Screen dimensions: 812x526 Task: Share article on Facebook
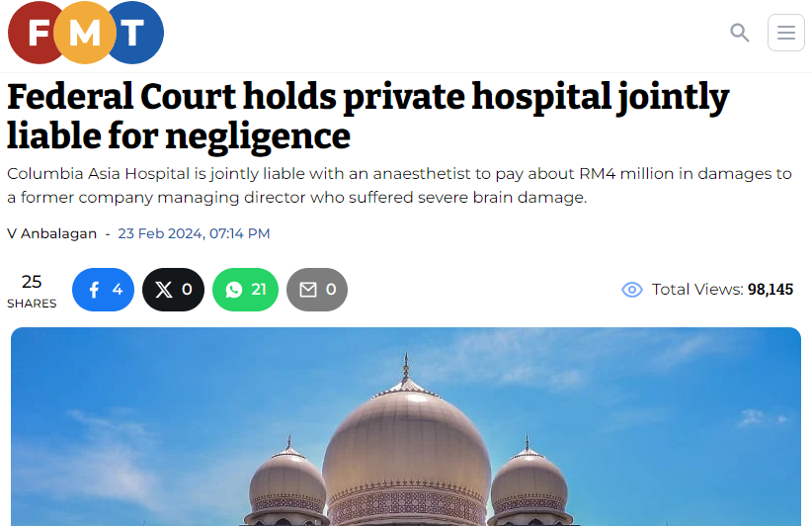[103, 289]
